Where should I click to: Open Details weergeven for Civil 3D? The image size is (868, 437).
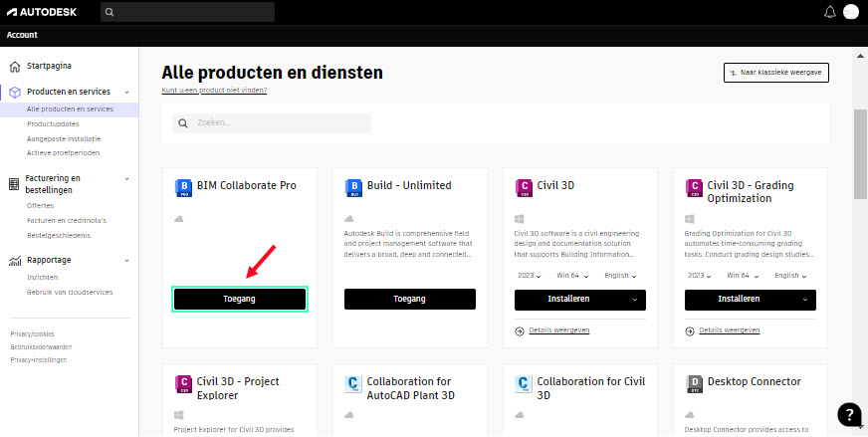pos(559,330)
